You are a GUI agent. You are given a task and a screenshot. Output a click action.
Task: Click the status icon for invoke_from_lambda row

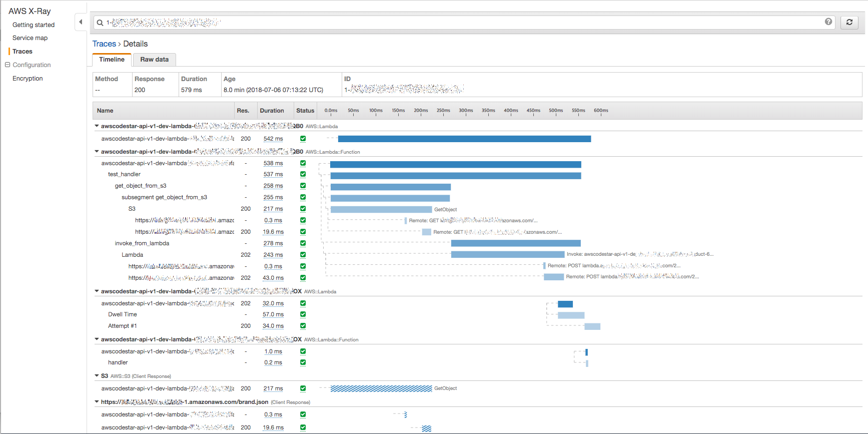click(x=303, y=243)
